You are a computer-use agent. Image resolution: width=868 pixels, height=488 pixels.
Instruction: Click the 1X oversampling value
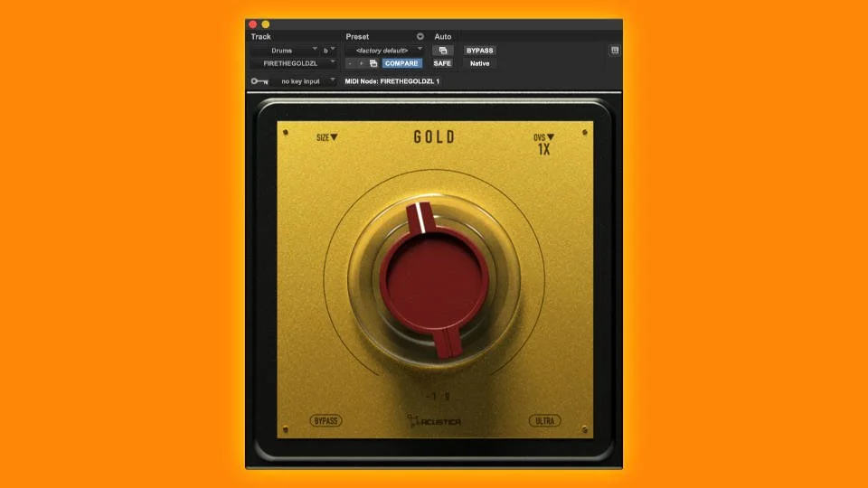[x=544, y=149]
